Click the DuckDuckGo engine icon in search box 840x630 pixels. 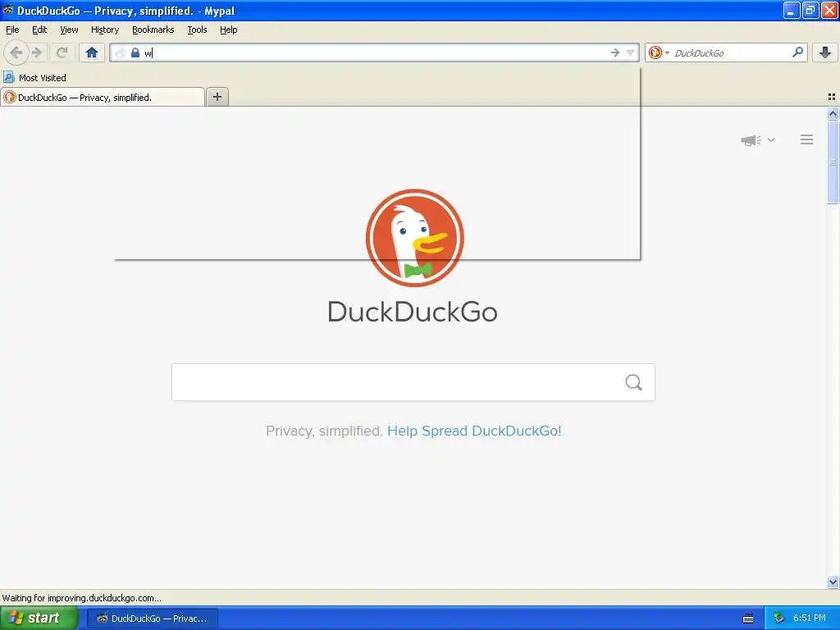655,52
